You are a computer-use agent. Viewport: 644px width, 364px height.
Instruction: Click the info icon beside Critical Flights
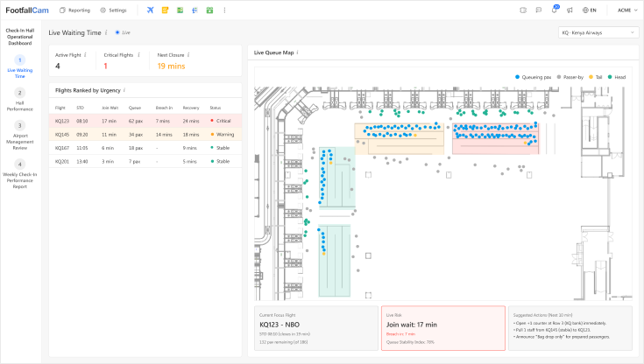pos(138,54)
